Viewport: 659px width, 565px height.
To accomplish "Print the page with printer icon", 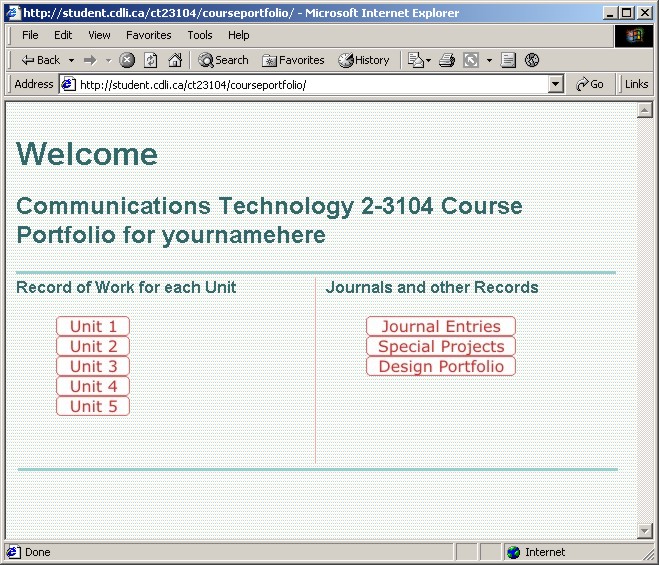I will click(x=447, y=60).
